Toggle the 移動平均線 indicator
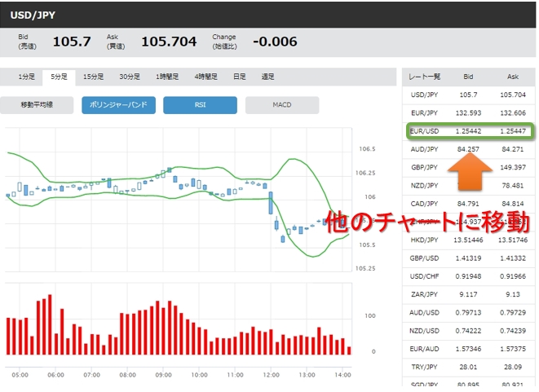 [x=37, y=105]
